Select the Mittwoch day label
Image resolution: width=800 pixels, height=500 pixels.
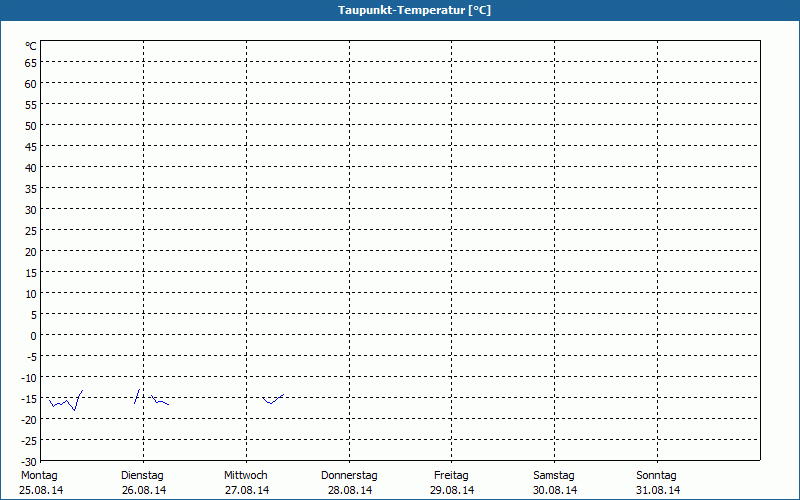(245, 475)
